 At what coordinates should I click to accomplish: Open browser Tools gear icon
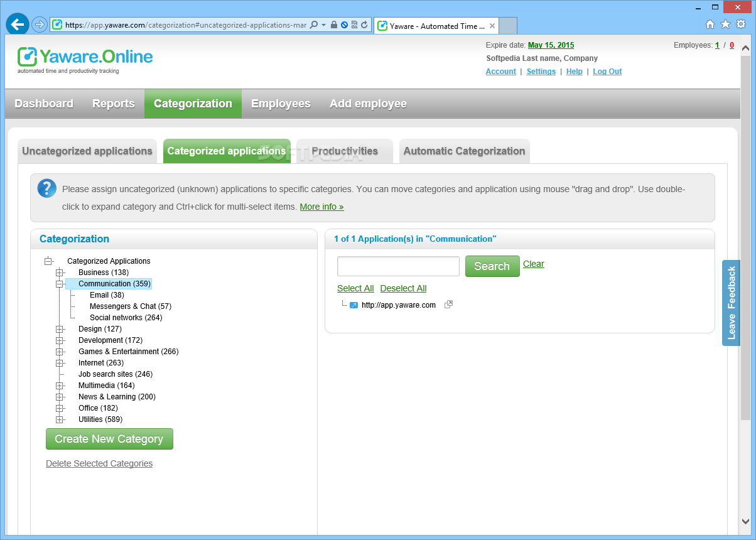(741, 24)
